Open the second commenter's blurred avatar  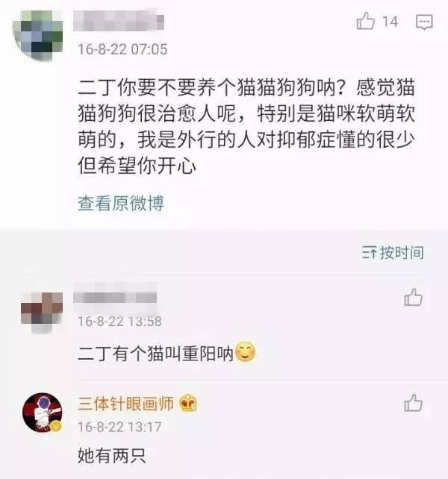coord(42,312)
